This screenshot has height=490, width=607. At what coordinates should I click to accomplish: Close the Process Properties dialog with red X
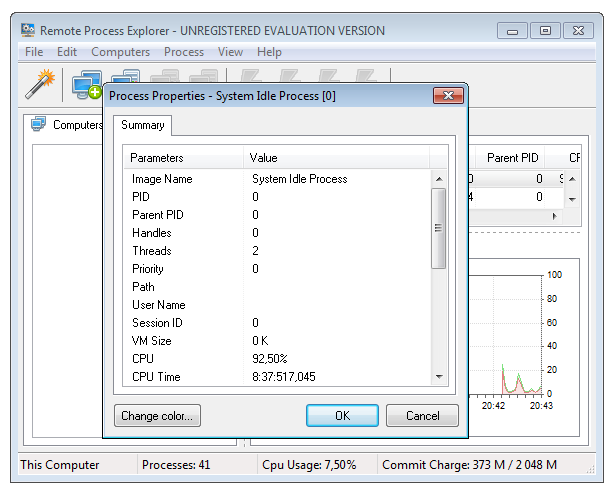click(448, 95)
